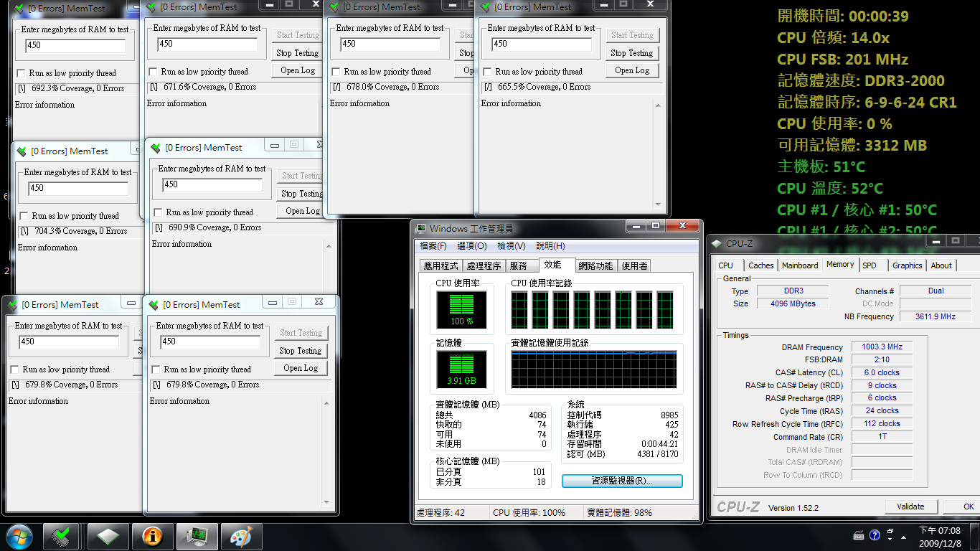
Task: Switch to the 使用者 tab in Task Manager
Action: (634, 265)
